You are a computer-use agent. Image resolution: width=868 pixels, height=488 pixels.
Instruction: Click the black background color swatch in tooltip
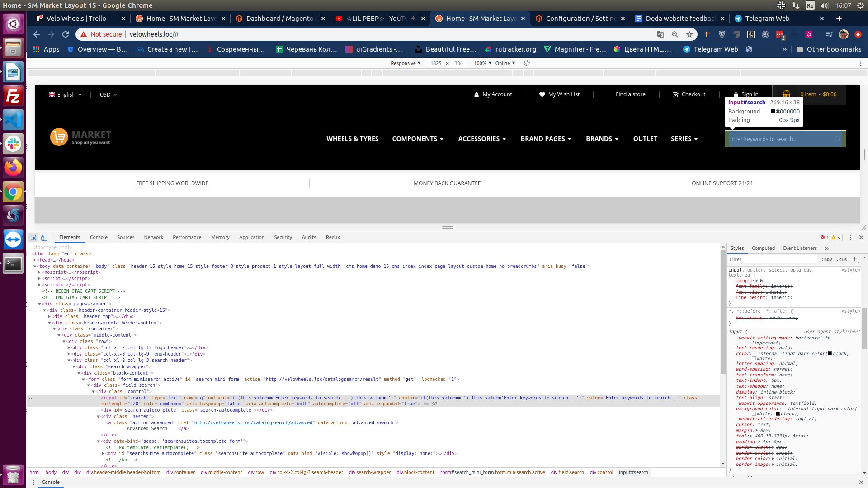tap(773, 111)
